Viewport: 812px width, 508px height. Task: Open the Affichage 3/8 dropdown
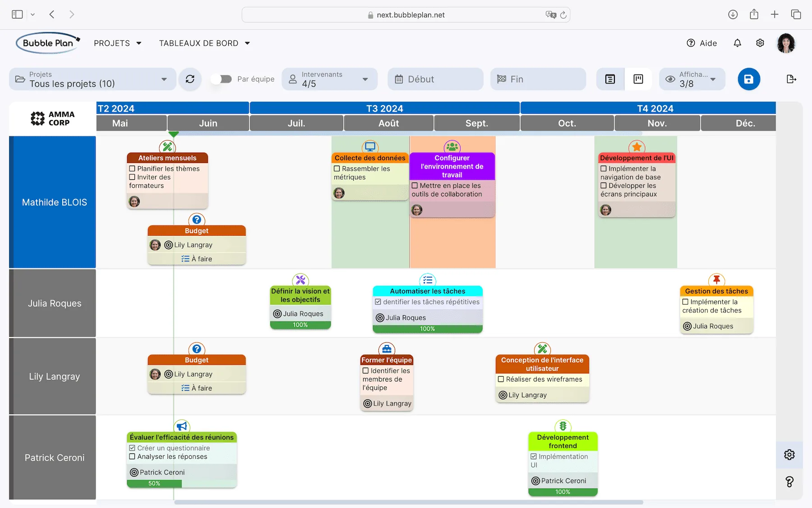(x=692, y=79)
